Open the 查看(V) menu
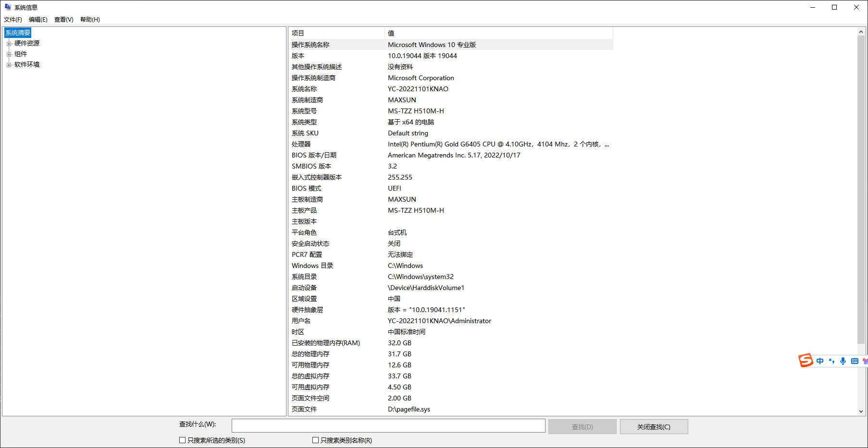This screenshot has height=448, width=868. click(x=64, y=20)
